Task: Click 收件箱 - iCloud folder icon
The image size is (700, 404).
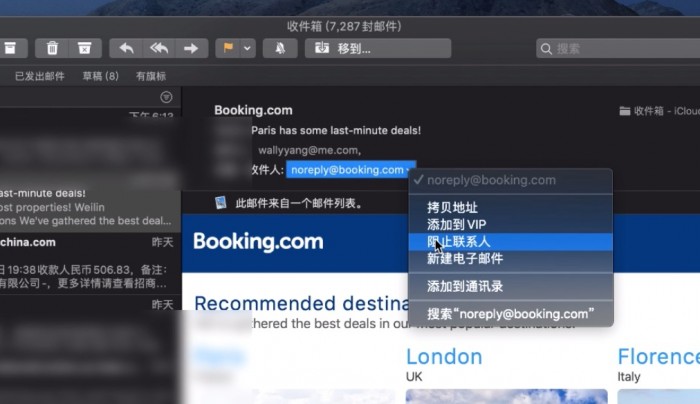Action: 625,111
